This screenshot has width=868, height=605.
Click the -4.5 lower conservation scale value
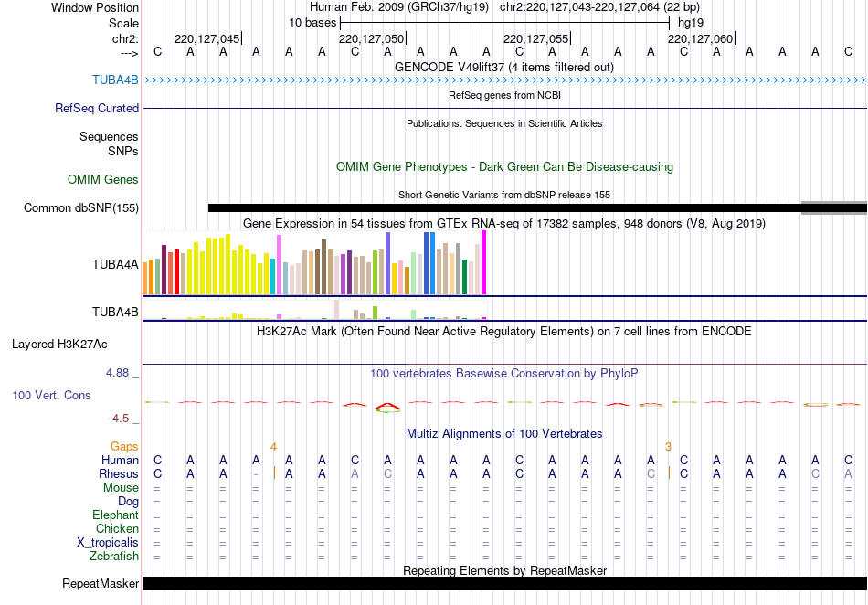pos(119,419)
